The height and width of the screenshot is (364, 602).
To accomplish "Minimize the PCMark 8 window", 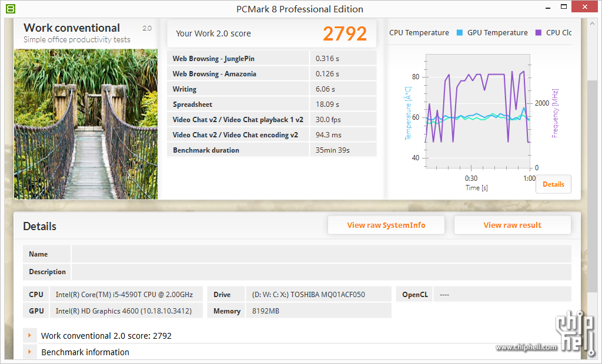I will 548,7.
